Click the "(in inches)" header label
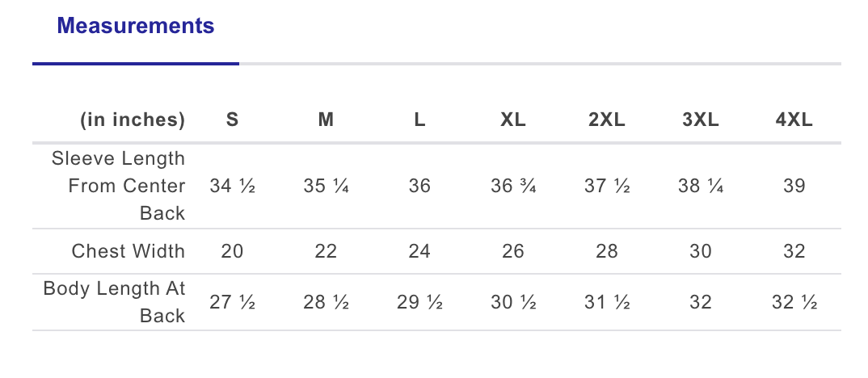 coord(133,120)
